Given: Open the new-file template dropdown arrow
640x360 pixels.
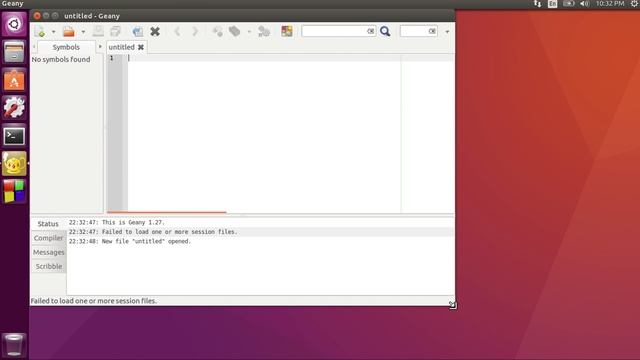Looking at the screenshot, I should coord(53,32).
